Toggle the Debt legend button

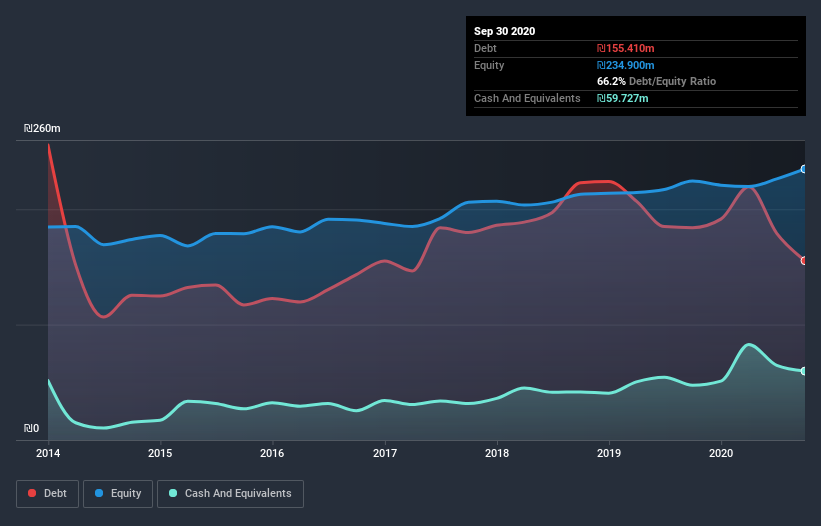point(48,494)
